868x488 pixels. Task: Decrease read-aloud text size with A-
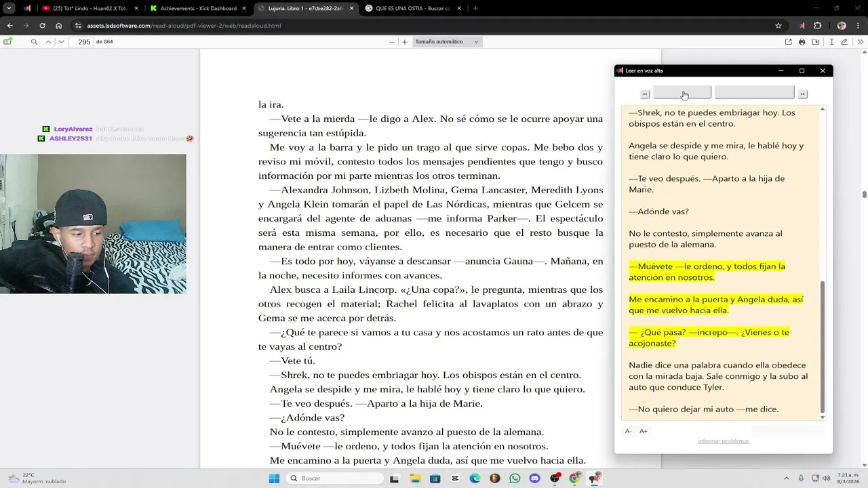[x=628, y=431]
